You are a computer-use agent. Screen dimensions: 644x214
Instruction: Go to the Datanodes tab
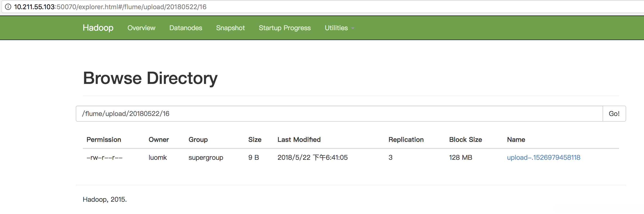point(186,28)
